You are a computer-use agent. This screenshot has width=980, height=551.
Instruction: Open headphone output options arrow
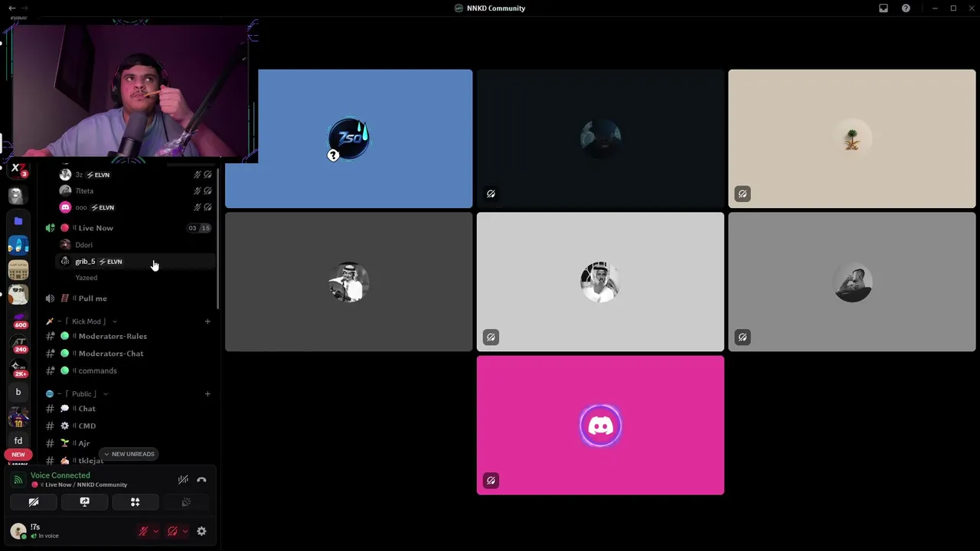point(185,531)
